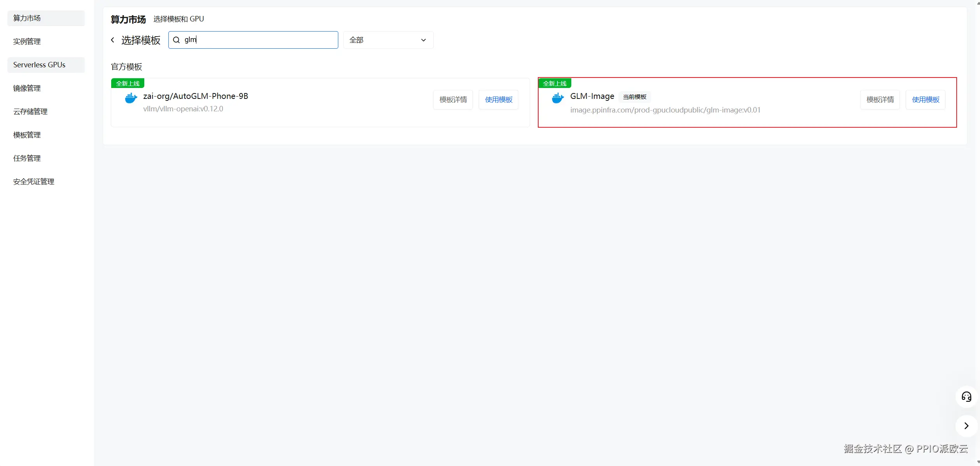Click the search magnifier icon
Viewport: 980px width, 466px height.
pos(176,40)
